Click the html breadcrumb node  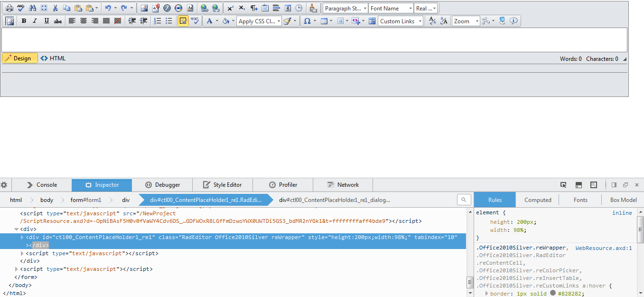(x=16, y=200)
